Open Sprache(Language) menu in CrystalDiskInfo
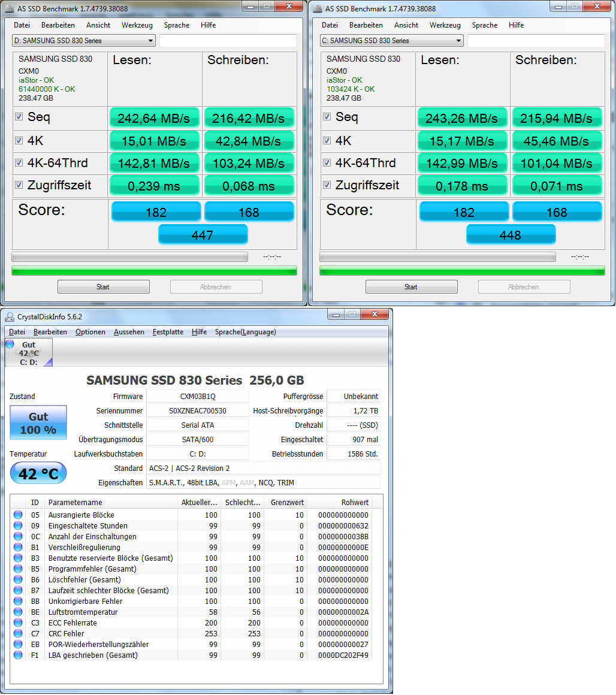The height and width of the screenshot is (695, 616). pos(246,332)
